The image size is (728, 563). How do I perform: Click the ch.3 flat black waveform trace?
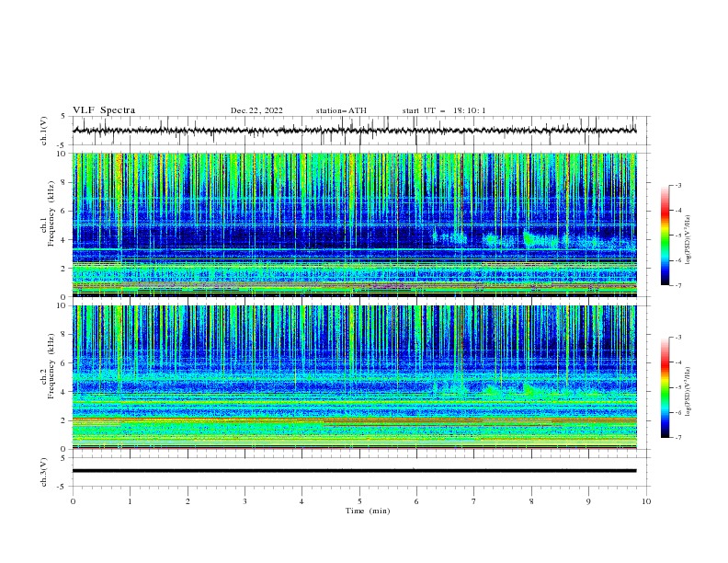[x=354, y=471]
